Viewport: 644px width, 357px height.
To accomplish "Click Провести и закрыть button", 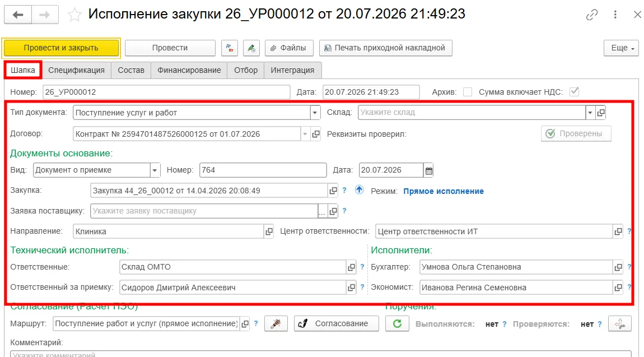I will (x=61, y=48).
